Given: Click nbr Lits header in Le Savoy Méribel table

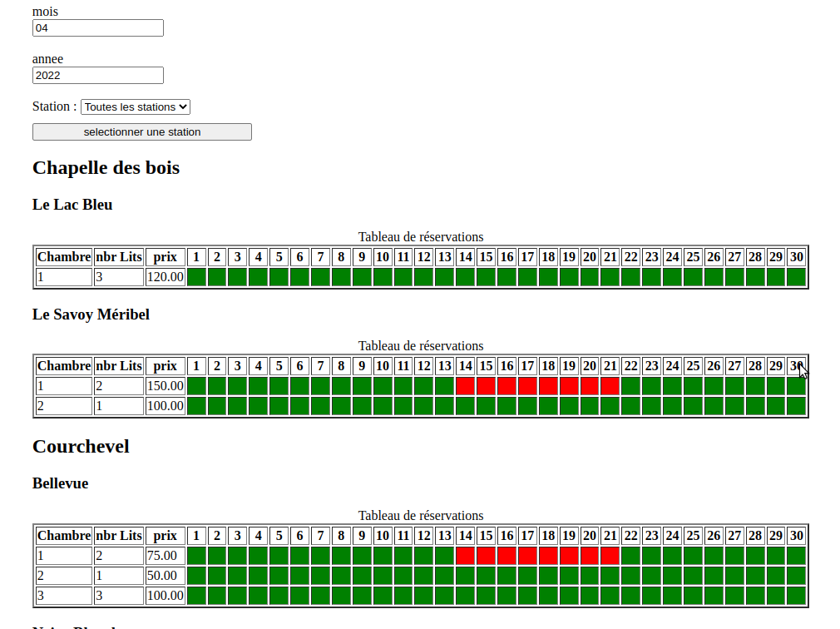Looking at the screenshot, I should (119, 366).
